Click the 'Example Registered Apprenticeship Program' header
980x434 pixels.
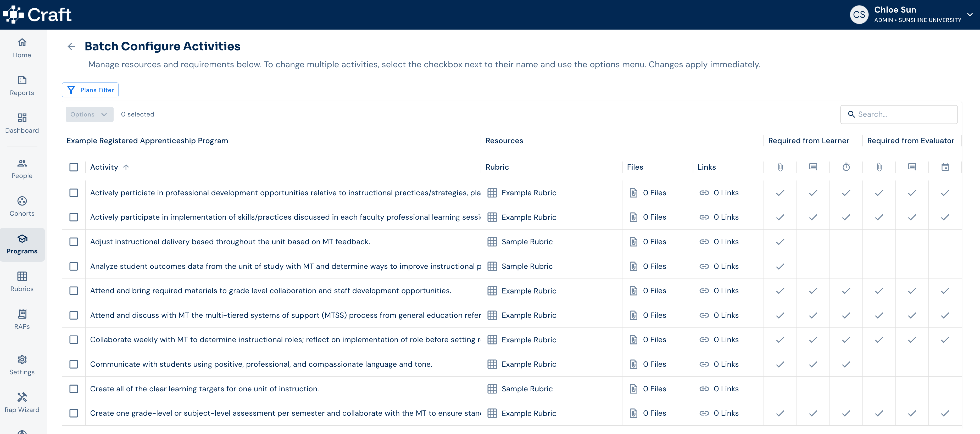pyautogui.click(x=147, y=141)
